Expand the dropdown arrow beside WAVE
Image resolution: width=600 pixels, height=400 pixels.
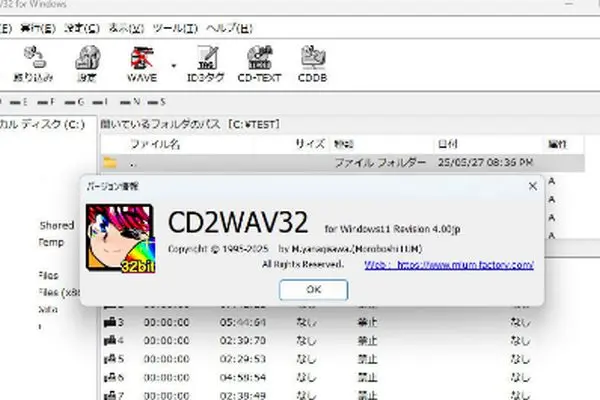point(174,65)
